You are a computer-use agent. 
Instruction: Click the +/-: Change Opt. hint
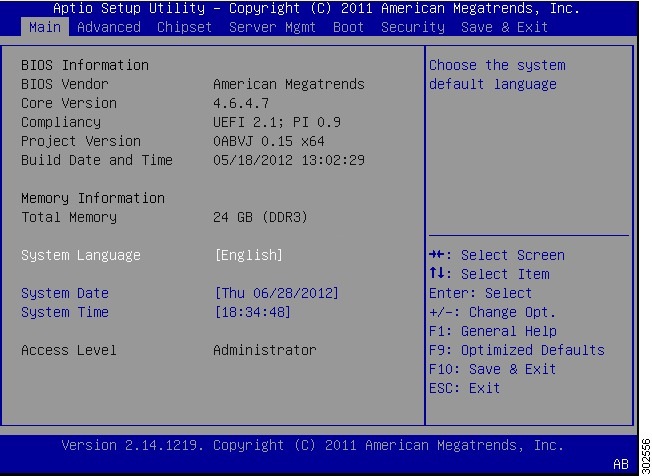tap(493, 312)
